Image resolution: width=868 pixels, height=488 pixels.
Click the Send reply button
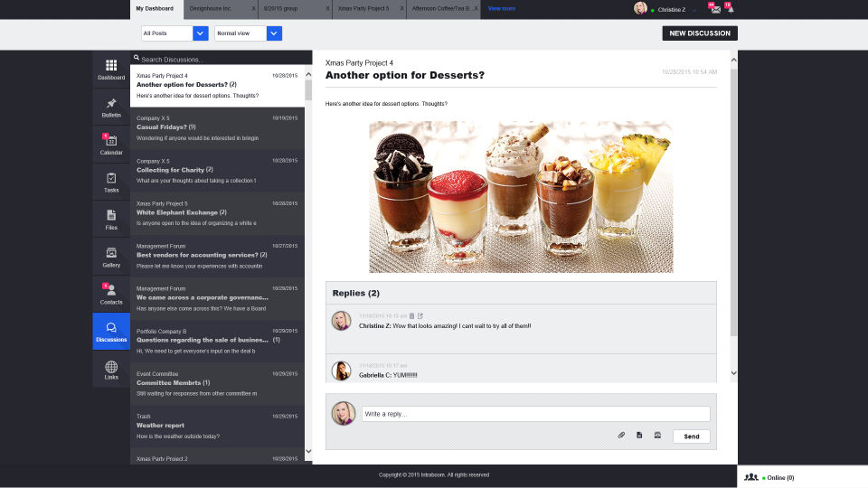coord(692,436)
